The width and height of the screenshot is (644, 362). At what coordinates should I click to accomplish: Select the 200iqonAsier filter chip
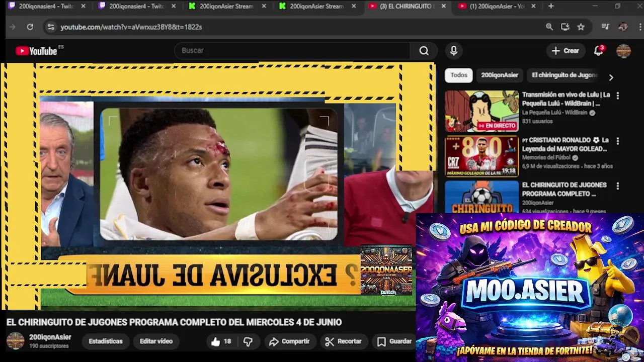pyautogui.click(x=500, y=75)
